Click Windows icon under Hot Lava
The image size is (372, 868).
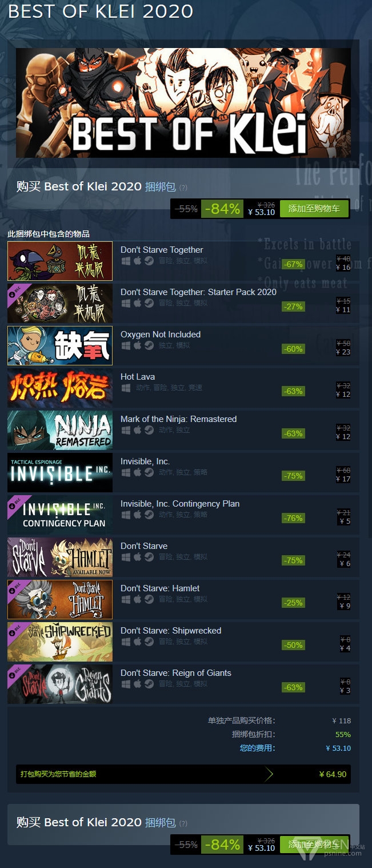(x=126, y=388)
